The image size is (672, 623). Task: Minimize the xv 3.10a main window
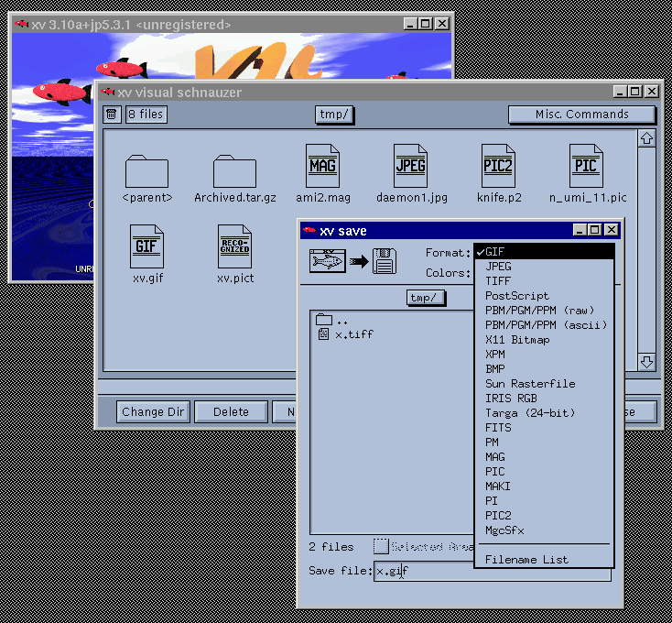(x=410, y=24)
